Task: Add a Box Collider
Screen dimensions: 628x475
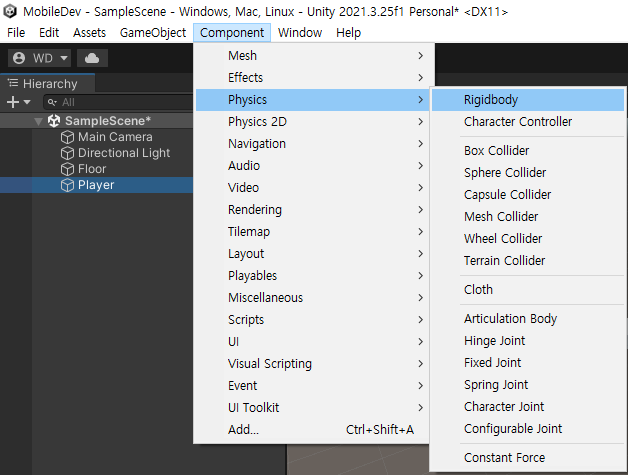Action: [528, 151]
